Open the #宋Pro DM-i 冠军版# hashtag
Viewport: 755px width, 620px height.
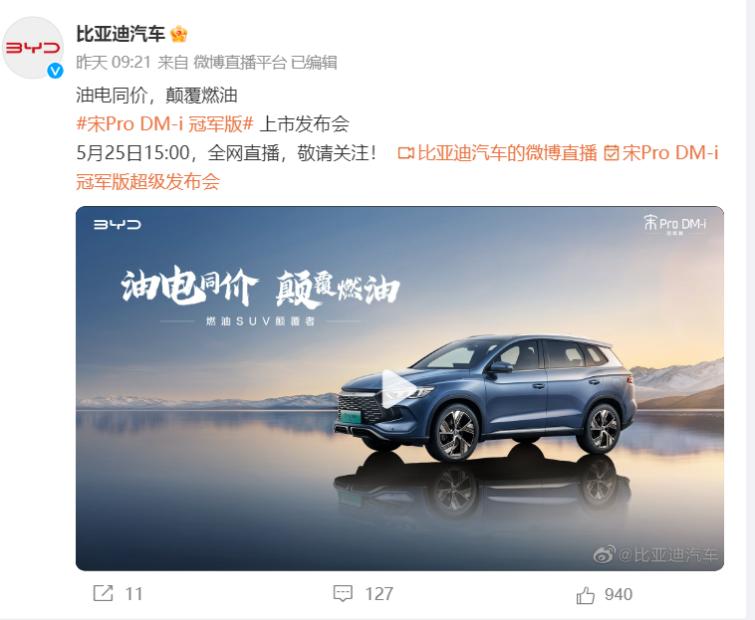[x=165, y=124]
